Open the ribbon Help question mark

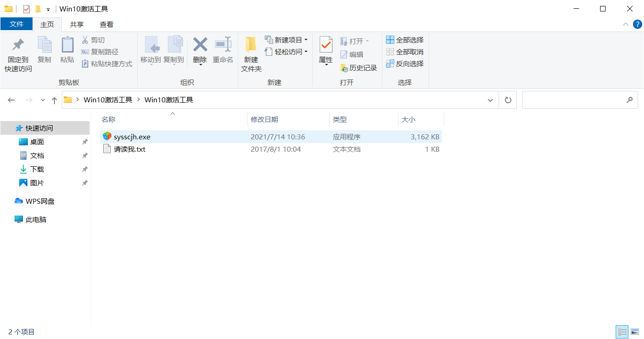point(637,24)
